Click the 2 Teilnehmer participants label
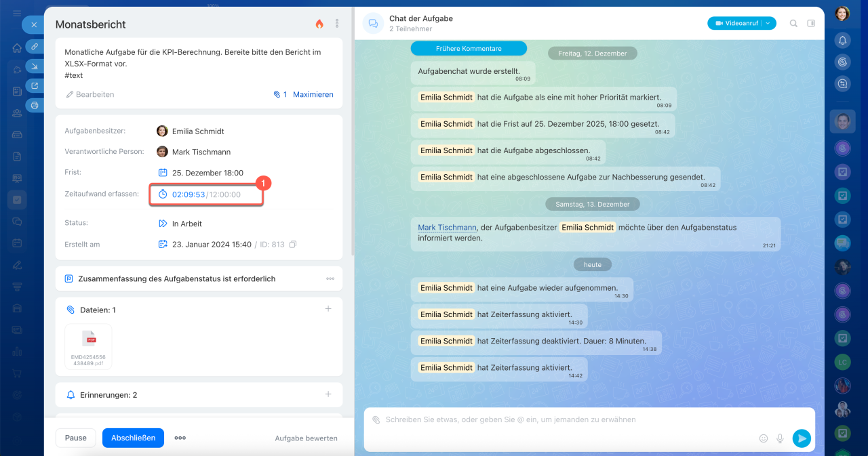 [x=410, y=29]
